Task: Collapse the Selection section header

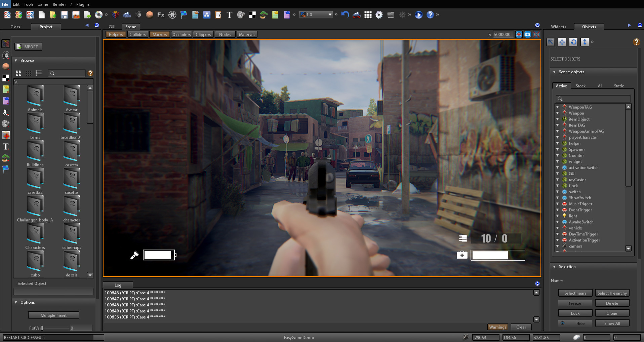Action: [554, 267]
